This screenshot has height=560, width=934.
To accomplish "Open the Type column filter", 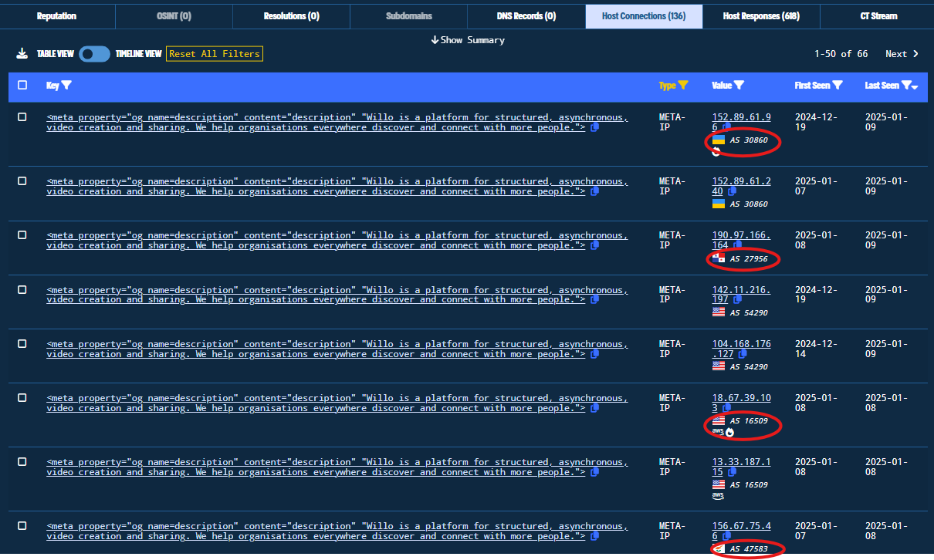I will pos(683,86).
